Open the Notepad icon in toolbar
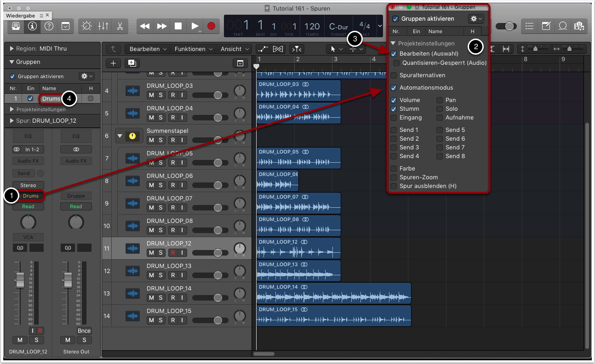 546,26
